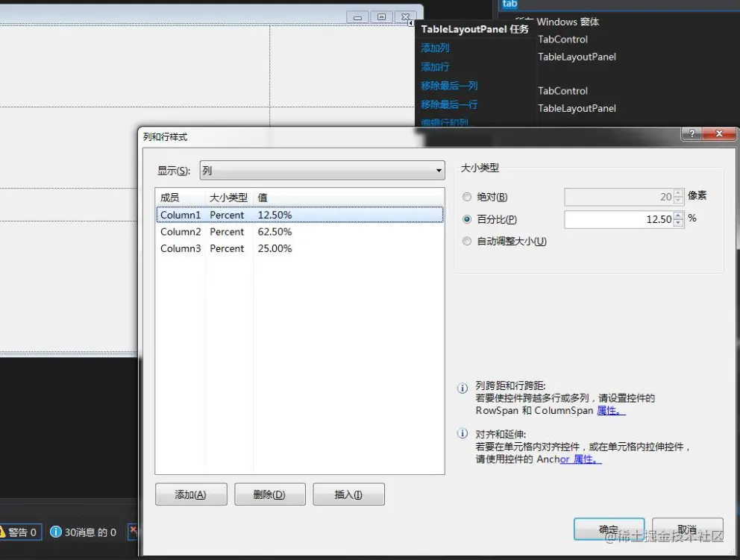The width and height of the screenshot is (740, 560).
Task: Click the help question mark button in dialog title
Action: coord(692,133)
